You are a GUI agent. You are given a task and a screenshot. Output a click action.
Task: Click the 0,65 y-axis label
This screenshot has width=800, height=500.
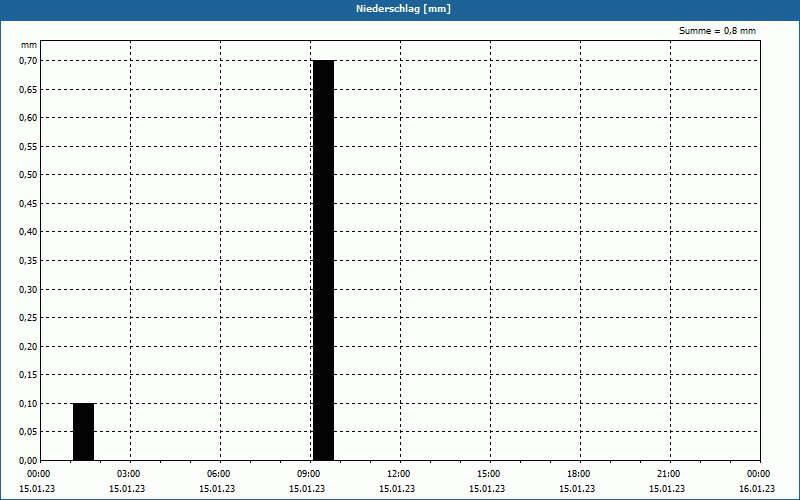tap(28, 89)
